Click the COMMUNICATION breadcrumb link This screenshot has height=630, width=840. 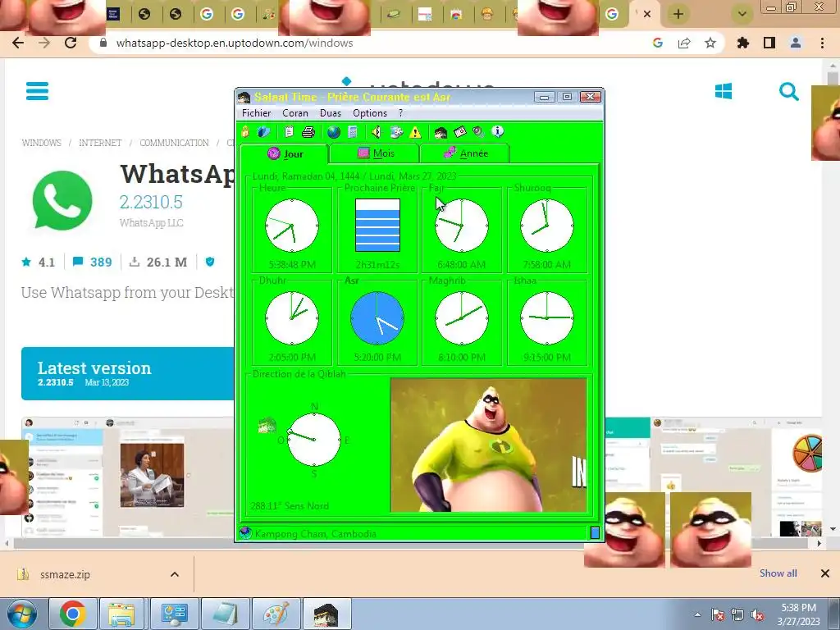(174, 143)
